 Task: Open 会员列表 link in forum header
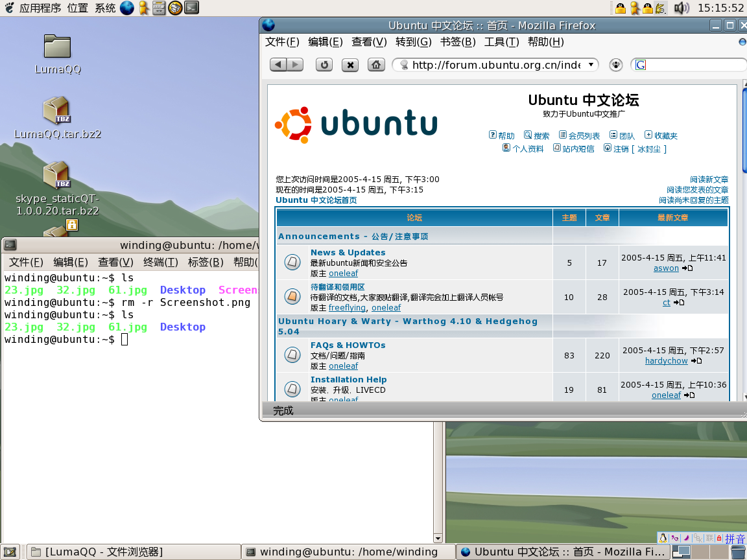point(579,135)
